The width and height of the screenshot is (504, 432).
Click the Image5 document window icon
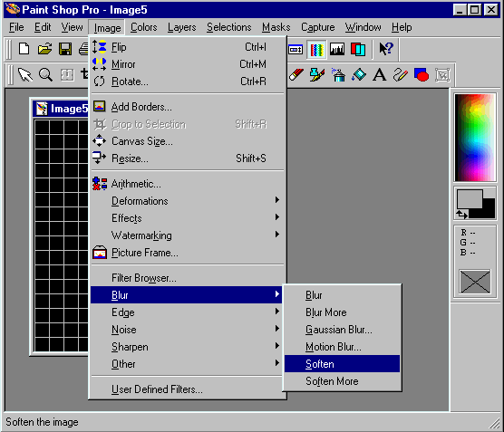(x=42, y=109)
